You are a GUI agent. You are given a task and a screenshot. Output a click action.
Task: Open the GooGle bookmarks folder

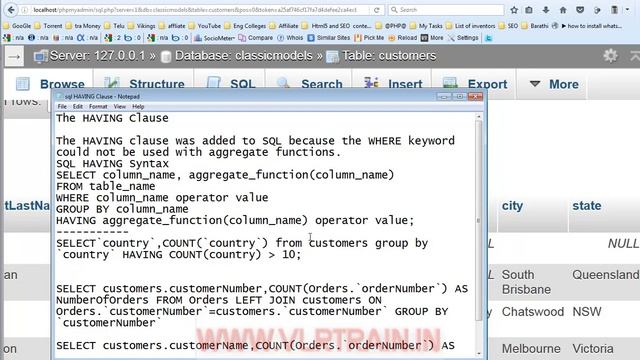click(17, 26)
